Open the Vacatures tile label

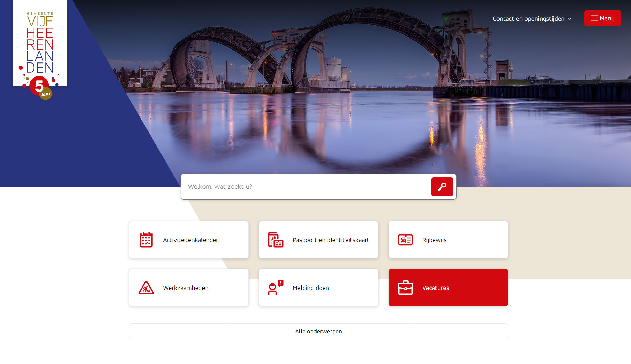(x=435, y=288)
